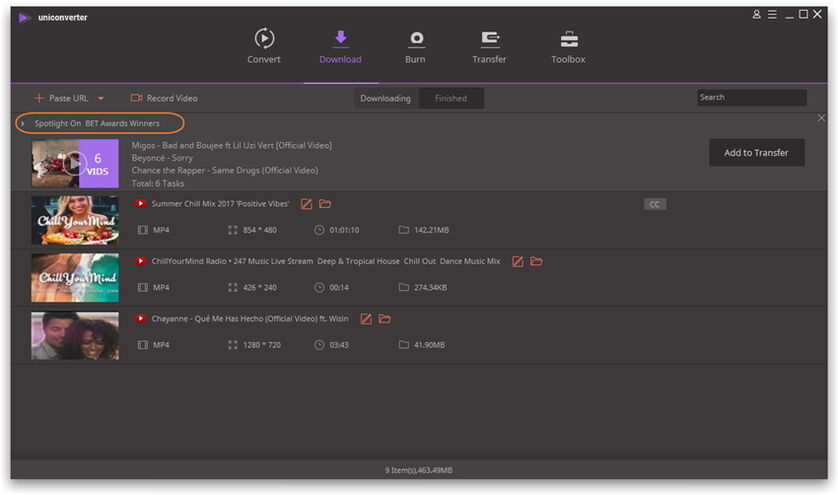Click the '01:01:10' duration value
This screenshot has height=495, width=838.
tap(344, 230)
